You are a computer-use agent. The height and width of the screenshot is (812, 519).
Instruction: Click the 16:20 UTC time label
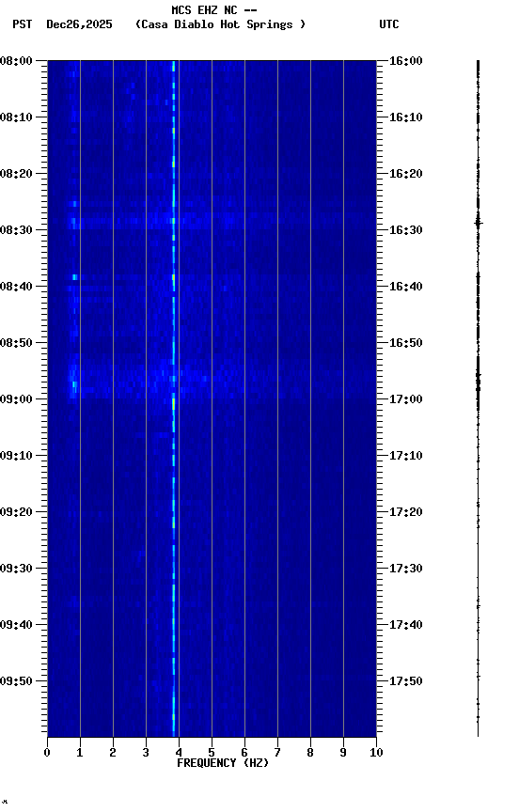(x=405, y=174)
